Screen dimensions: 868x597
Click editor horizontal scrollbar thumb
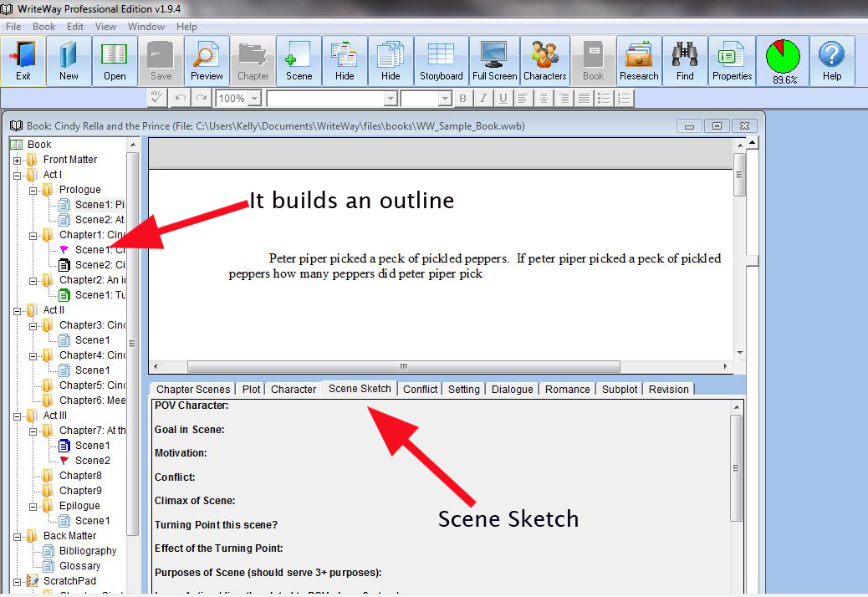tap(404, 366)
